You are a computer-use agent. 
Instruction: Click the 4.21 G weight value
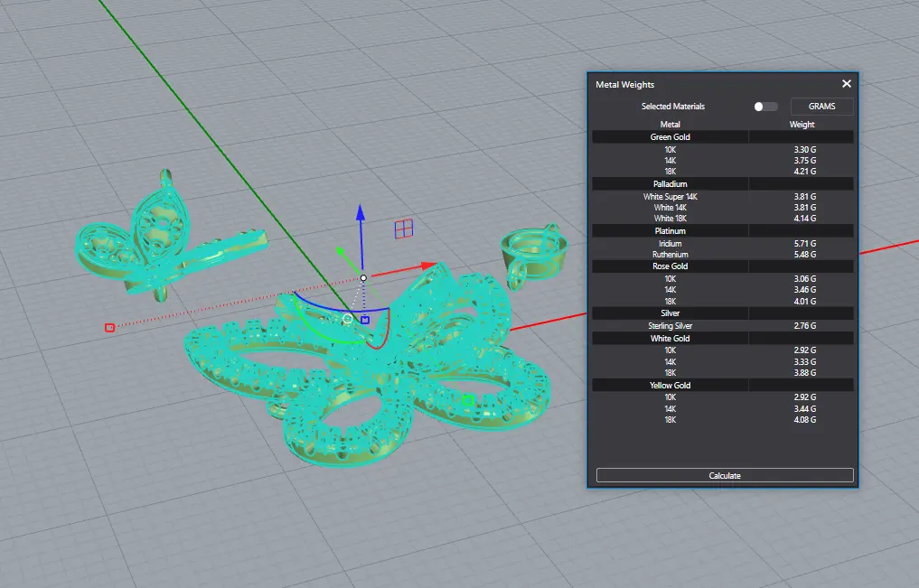coord(805,172)
